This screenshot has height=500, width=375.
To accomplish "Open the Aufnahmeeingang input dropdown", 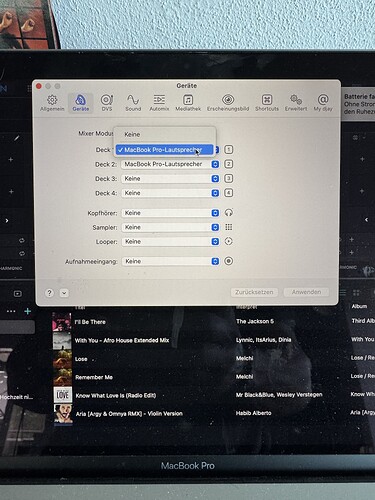I will (170, 261).
